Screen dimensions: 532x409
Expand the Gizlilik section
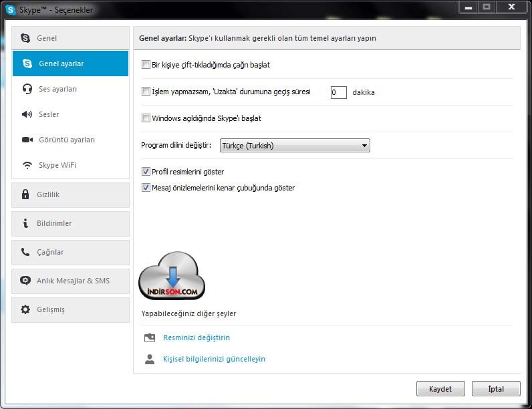pos(71,194)
